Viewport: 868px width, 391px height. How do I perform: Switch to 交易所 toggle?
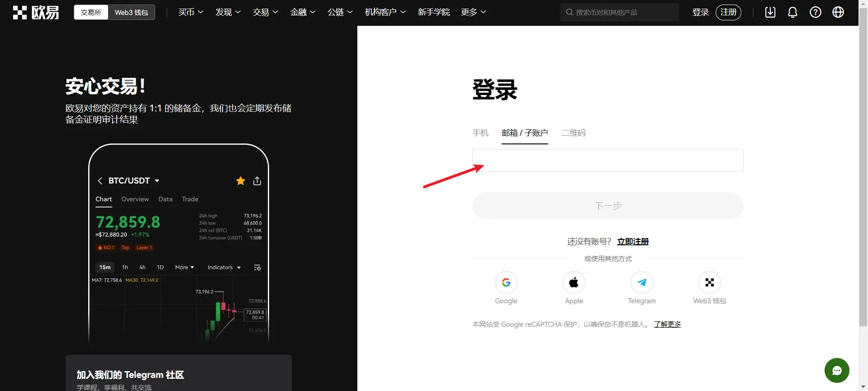[91, 12]
